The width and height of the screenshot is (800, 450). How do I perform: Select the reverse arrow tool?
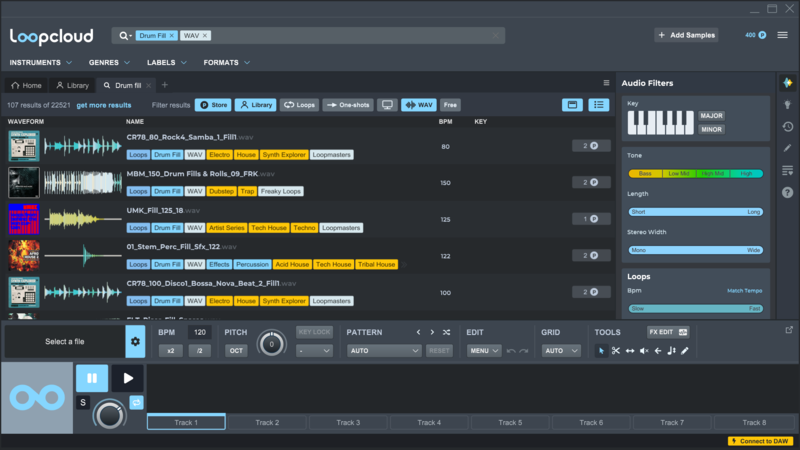pos(658,351)
